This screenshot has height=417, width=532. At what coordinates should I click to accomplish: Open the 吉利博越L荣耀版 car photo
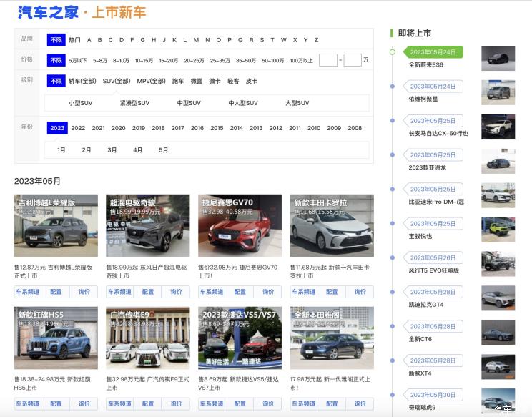[56, 226]
